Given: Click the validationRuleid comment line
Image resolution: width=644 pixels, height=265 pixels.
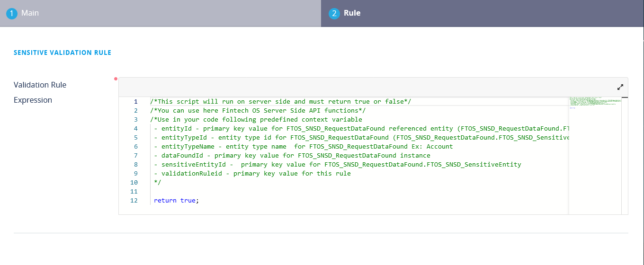Looking at the screenshot, I should [x=252, y=174].
